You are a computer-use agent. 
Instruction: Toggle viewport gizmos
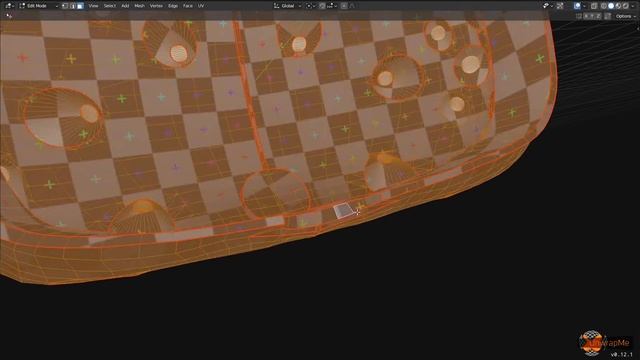pyautogui.click(x=560, y=6)
